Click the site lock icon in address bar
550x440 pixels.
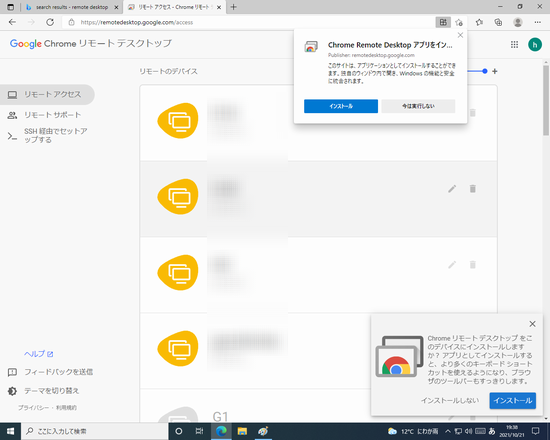[71, 22]
